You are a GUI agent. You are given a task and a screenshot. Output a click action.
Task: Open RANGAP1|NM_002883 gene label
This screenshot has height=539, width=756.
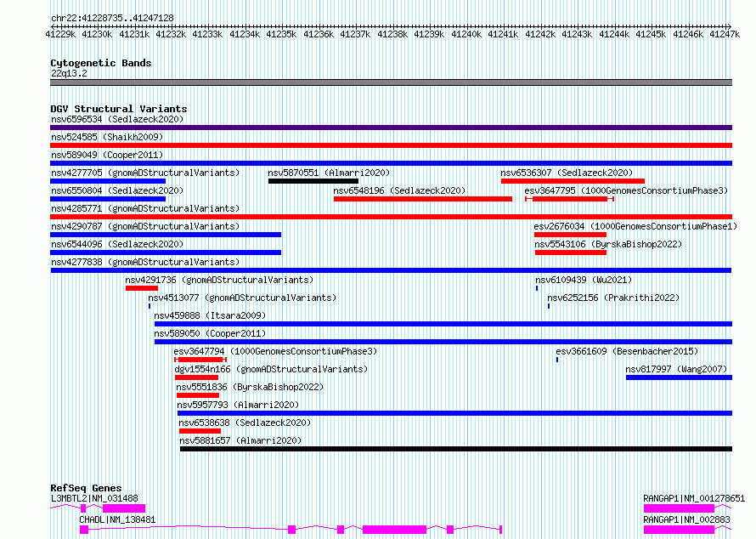(x=686, y=519)
